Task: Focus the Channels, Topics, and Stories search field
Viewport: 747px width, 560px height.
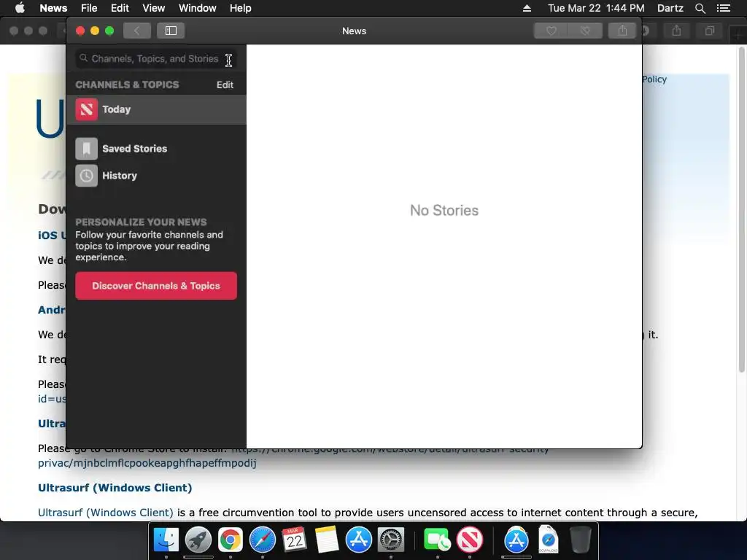Action: click(156, 58)
